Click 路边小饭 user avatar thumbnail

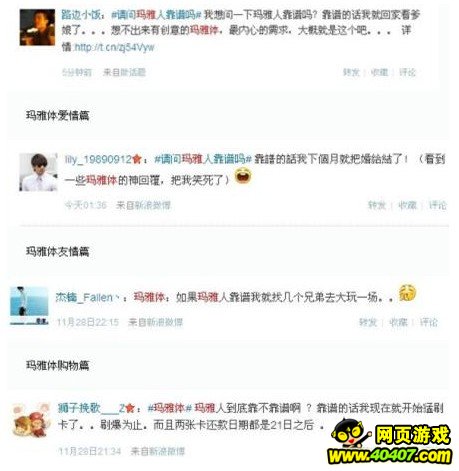coord(37,27)
